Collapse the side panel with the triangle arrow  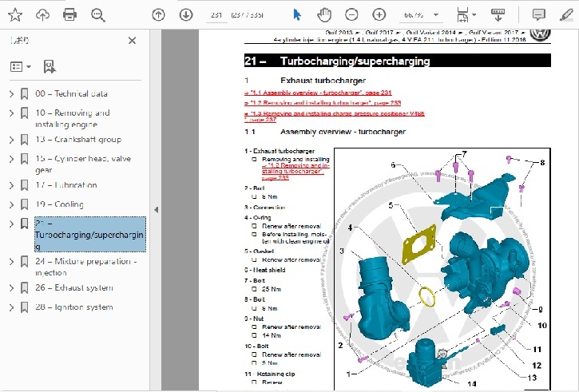click(x=157, y=210)
